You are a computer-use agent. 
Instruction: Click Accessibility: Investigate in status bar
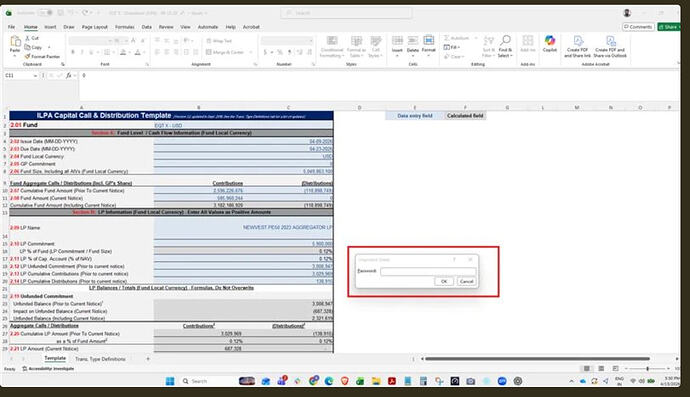[48, 369]
